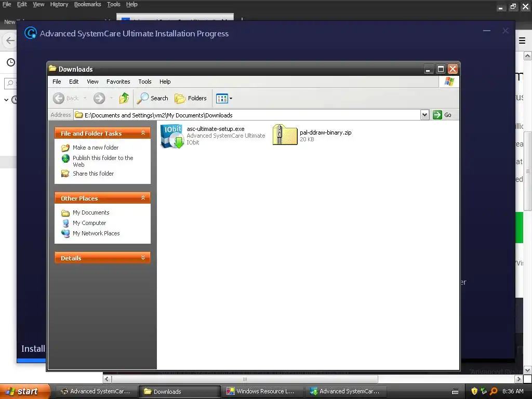Go to My Computer
Image resolution: width=532 pixels, height=399 pixels.
(89, 223)
